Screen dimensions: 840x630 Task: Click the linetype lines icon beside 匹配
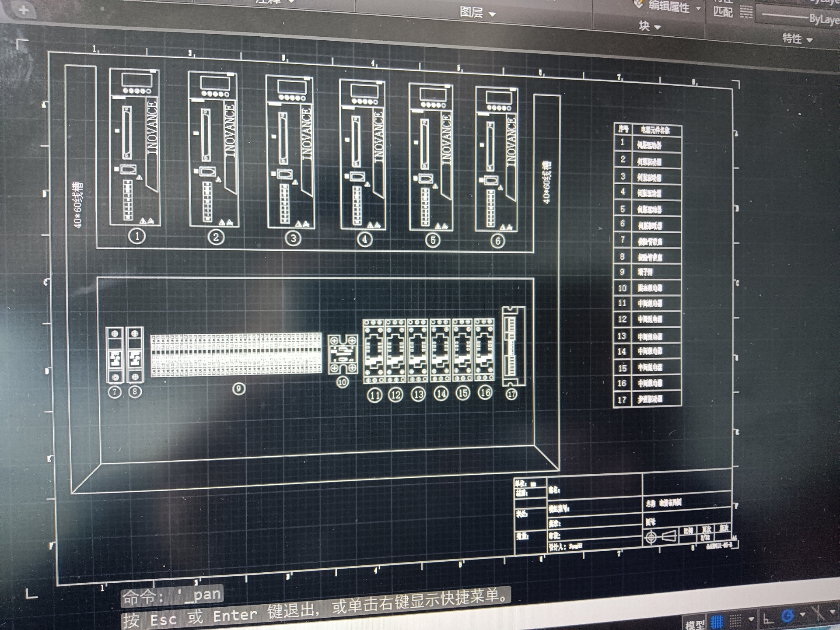(746, 13)
